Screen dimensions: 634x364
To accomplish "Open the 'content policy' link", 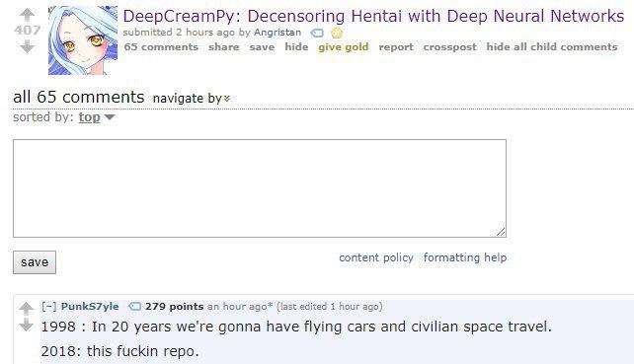I will point(376,257).
